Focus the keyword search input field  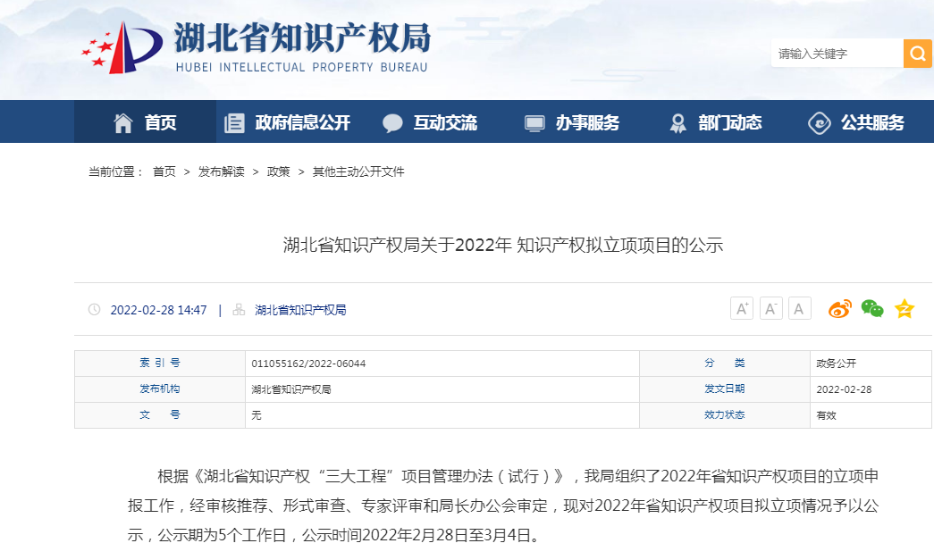coord(836,54)
